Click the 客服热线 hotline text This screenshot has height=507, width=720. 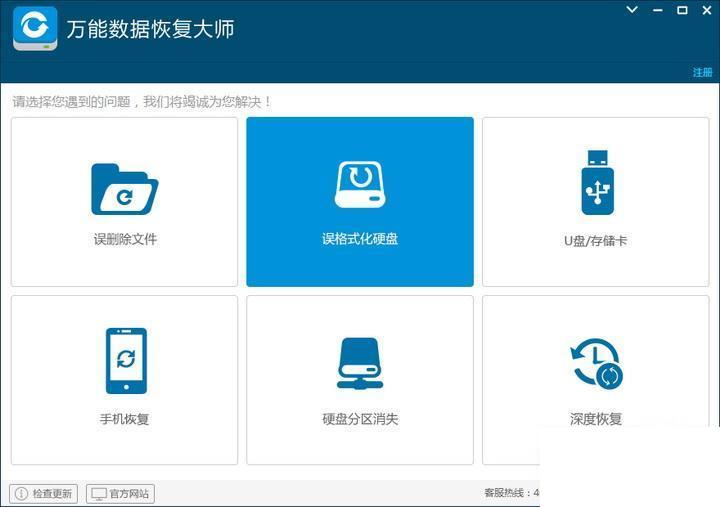pyautogui.click(x=512, y=493)
